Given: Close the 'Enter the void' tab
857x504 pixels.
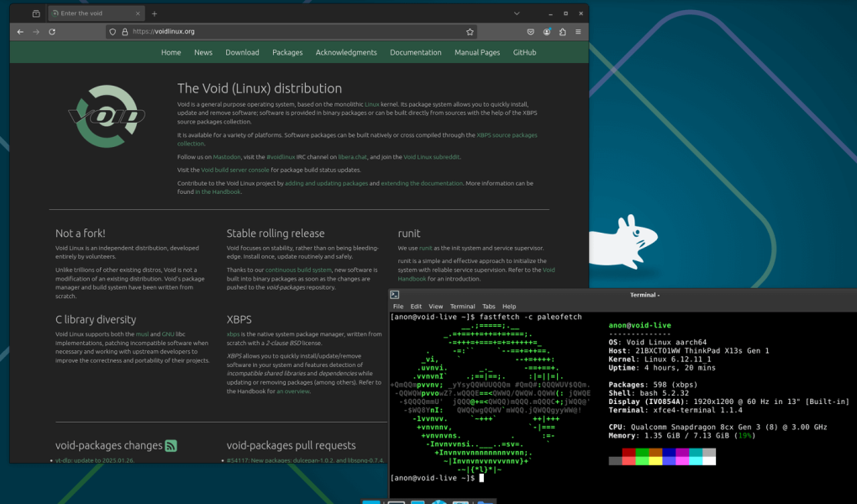Looking at the screenshot, I should click(x=138, y=13).
